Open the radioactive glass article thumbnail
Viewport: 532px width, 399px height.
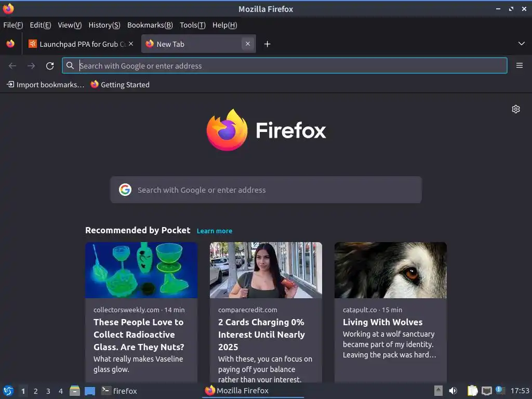click(x=141, y=270)
